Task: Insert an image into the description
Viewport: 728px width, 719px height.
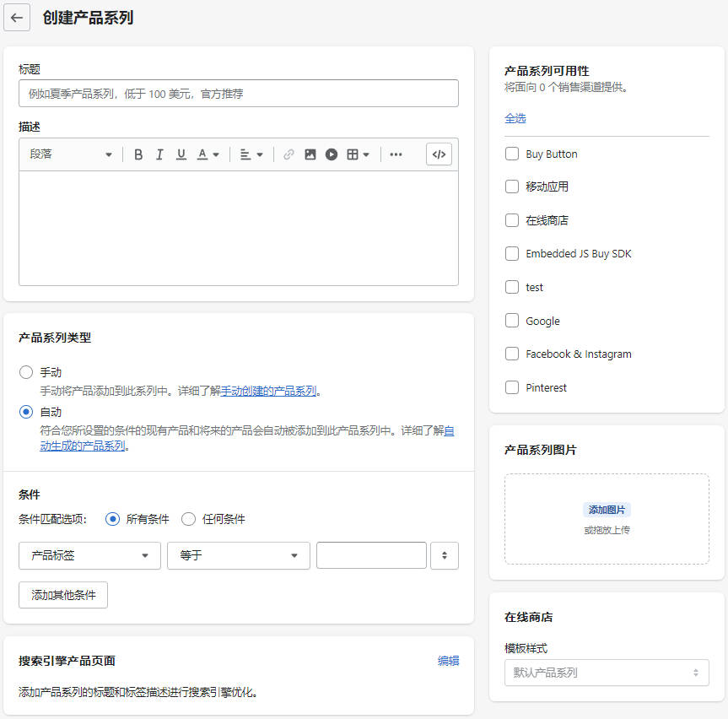Action: pos(311,154)
